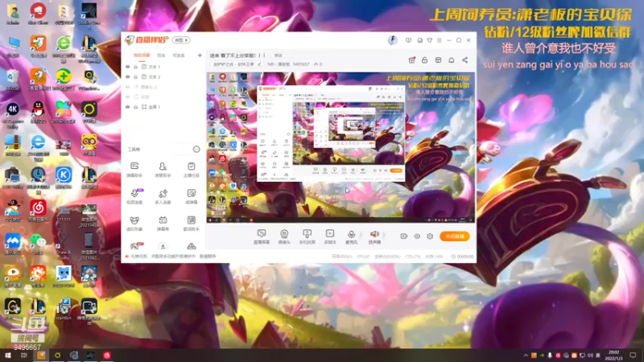Select the 摄像头 2 source row
Image resolution: width=644 pixels, height=362 pixels.
pos(163,87)
